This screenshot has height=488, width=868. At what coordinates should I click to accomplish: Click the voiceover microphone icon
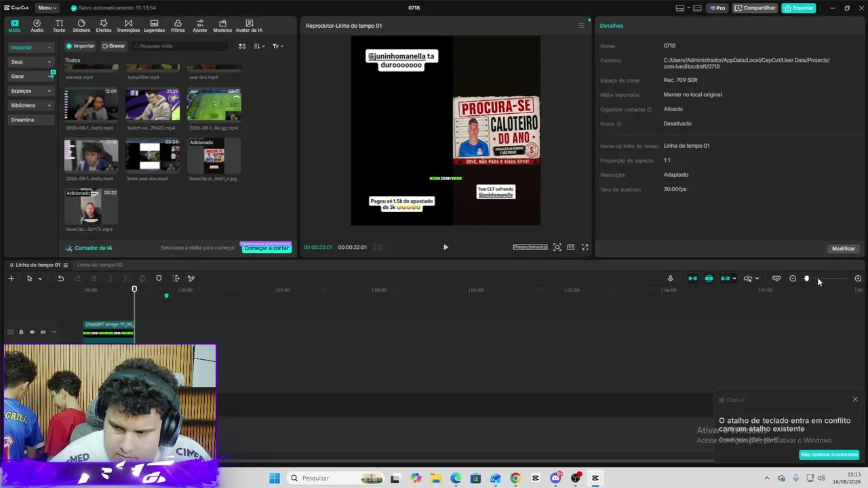(x=671, y=279)
